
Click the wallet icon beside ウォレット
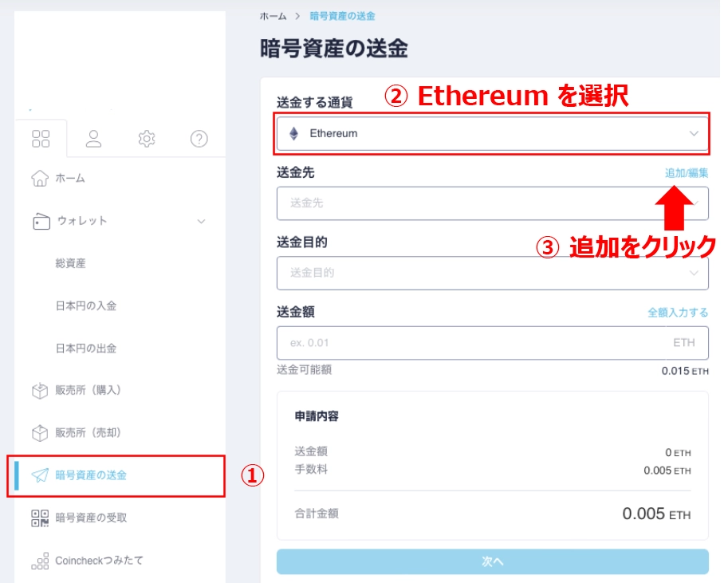click(41, 221)
